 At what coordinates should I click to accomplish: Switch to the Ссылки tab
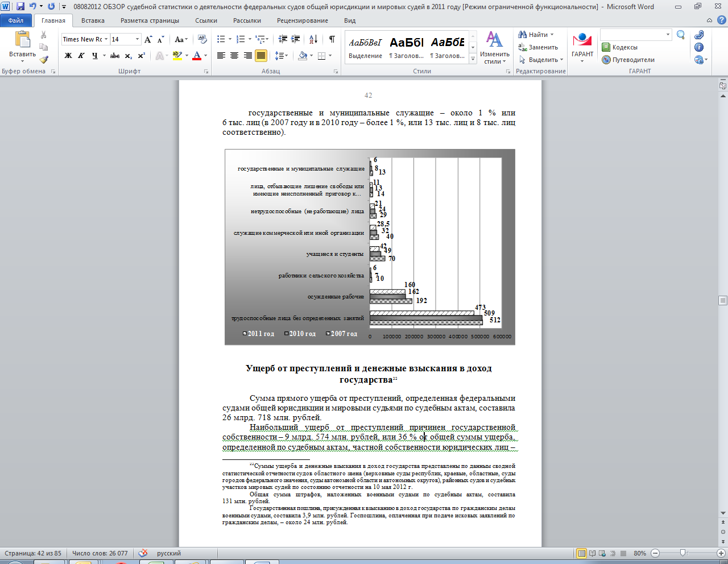(206, 20)
